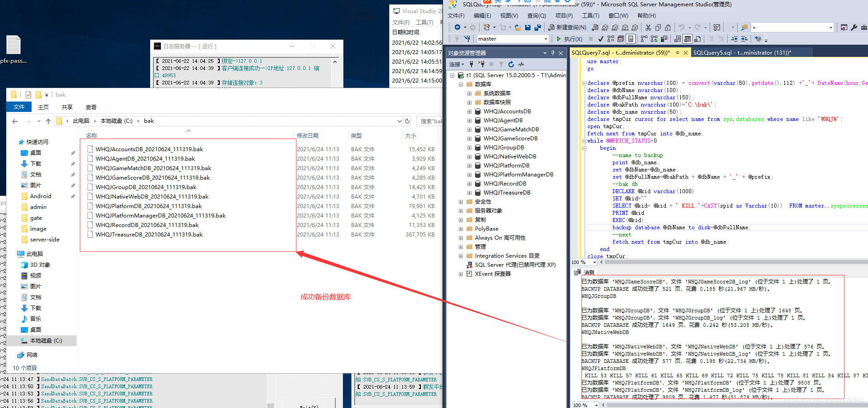The image size is (868, 408).
Task: Toggle Include Live Query Statistics button
Action: (x=654, y=39)
